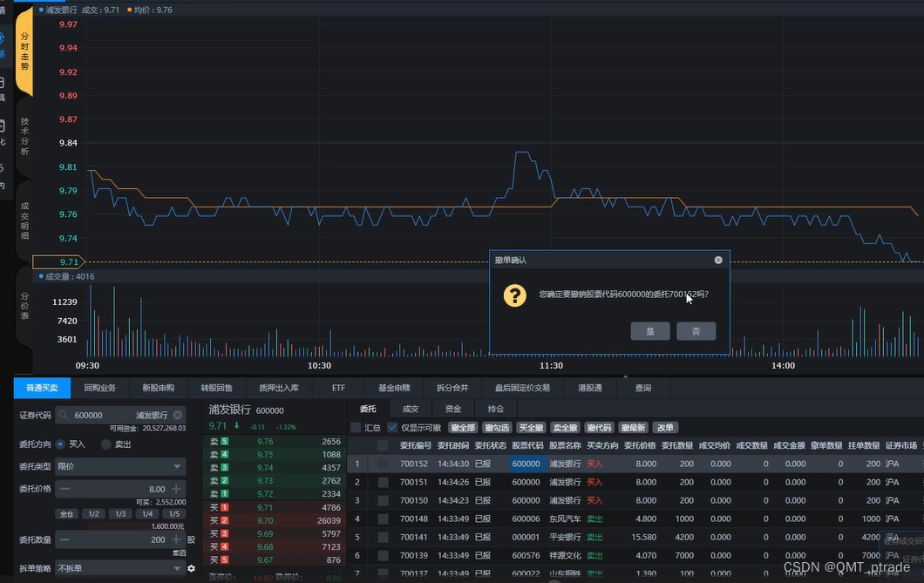Screen dimensions: 924x583
Task: Click the 撤最新 button
Action: pyautogui.click(x=633, y=428)
